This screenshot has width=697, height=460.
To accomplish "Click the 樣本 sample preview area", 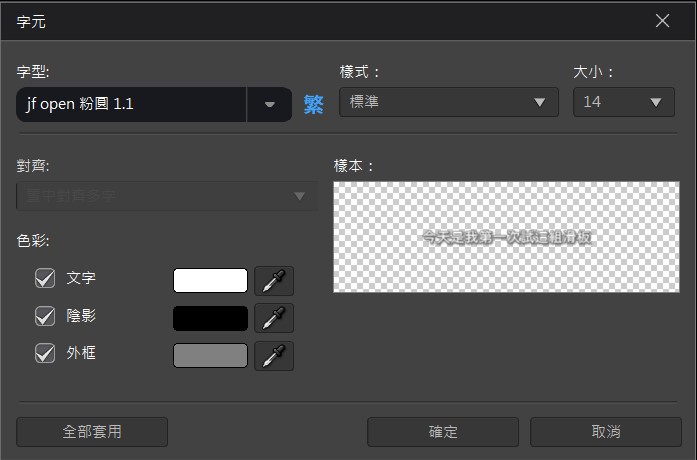I will coord(506,237).
